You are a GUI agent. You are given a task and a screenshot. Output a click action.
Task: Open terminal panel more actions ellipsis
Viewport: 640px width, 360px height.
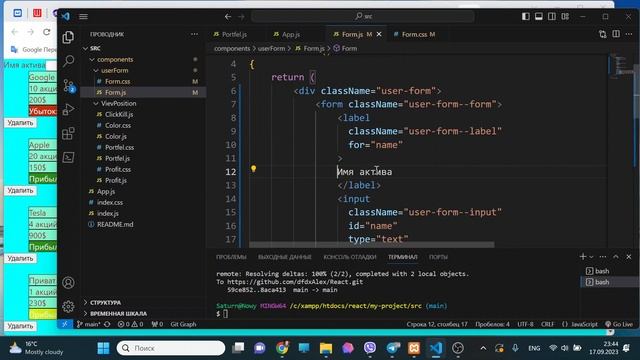click(x=603, y=256)
